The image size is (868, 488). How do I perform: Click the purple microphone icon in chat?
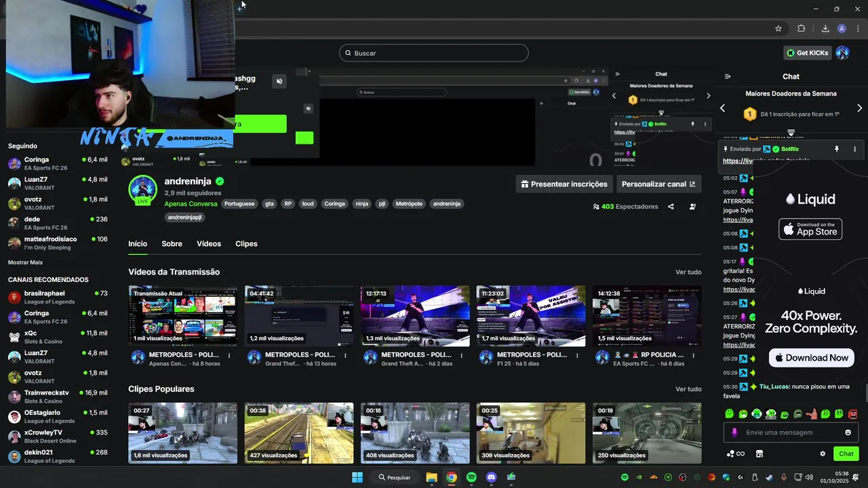pos(734,432)
